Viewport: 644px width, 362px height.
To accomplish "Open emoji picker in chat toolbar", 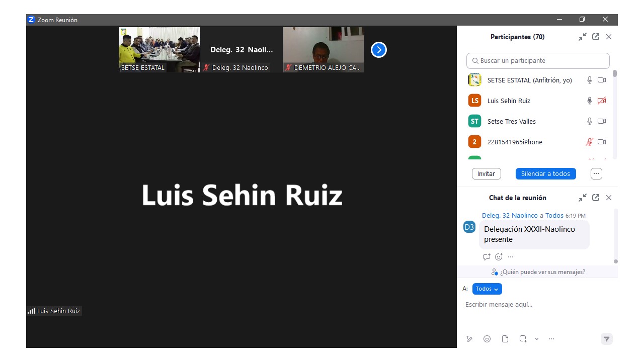I will click(487, 339).
